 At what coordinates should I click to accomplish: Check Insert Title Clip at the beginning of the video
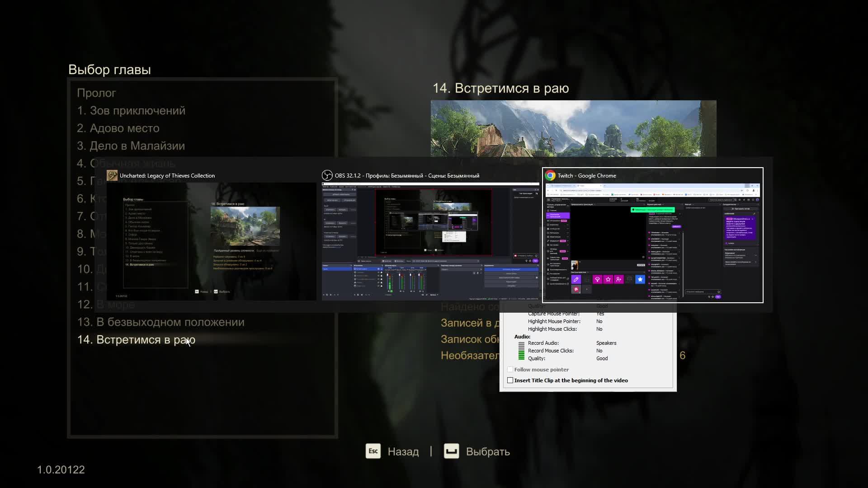pyautogui.click(x=510, y=380)
